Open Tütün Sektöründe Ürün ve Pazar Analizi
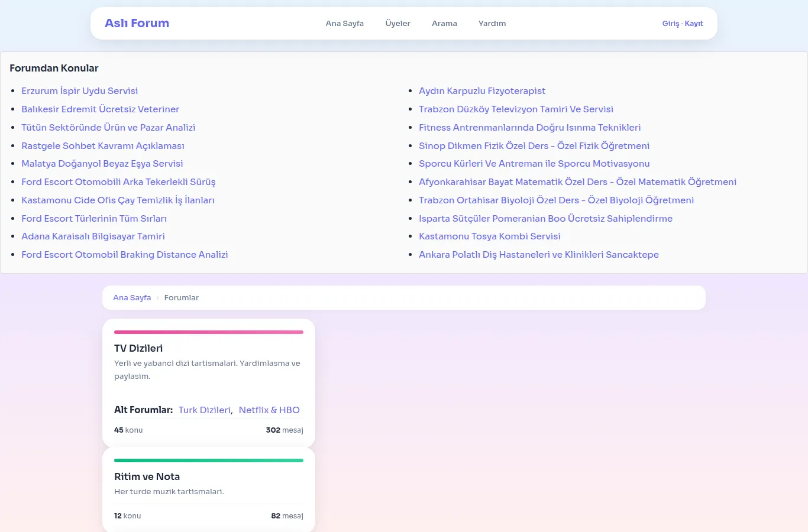 (108, 128)
